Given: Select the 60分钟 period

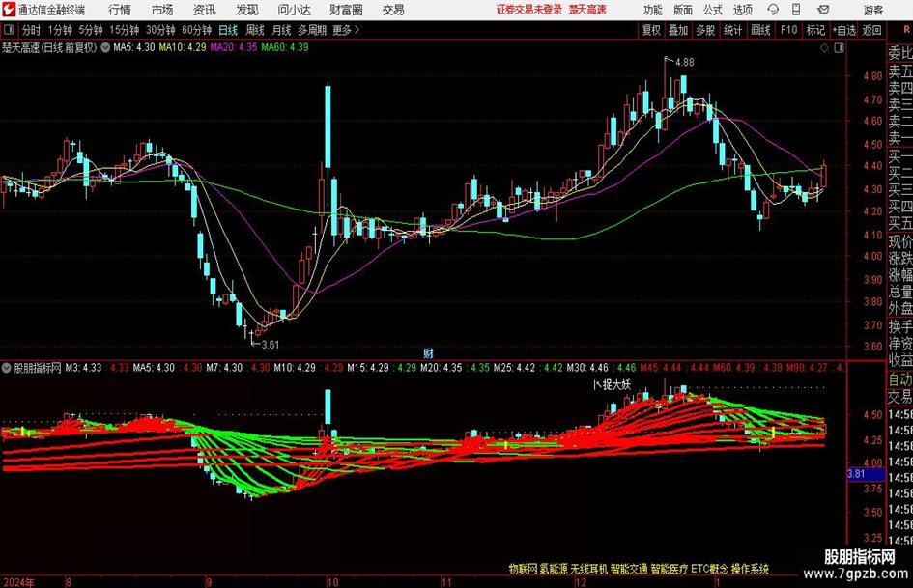Looking at the screenshot, I should [x=197, y=30].
